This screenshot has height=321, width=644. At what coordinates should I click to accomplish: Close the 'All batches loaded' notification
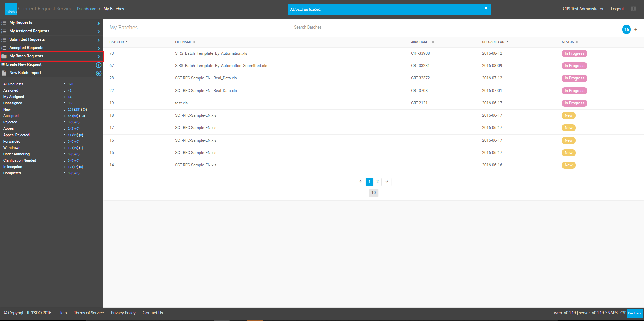486,8
